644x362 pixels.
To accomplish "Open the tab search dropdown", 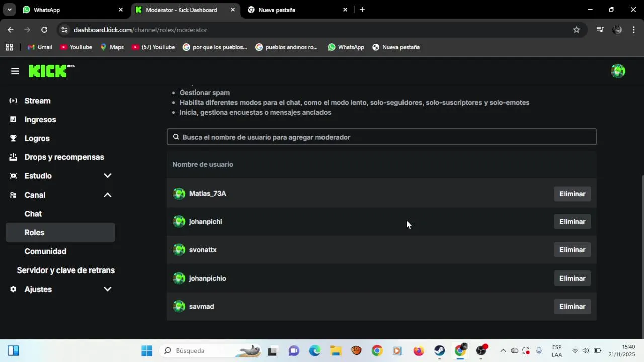I will (x=10, y=10).
